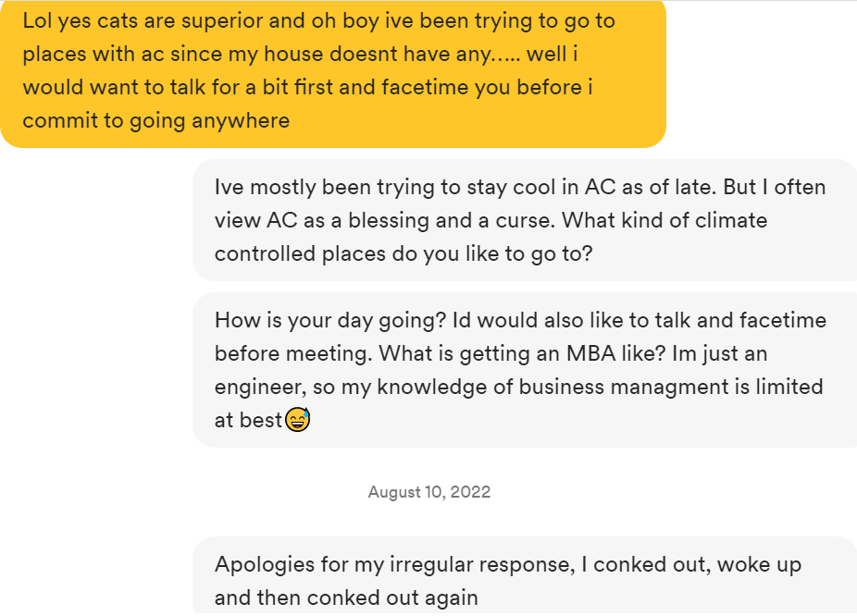Click the sweat-smile emoji after 'at best'
This screenshot has height=616, width=857.
pos(297,420)
